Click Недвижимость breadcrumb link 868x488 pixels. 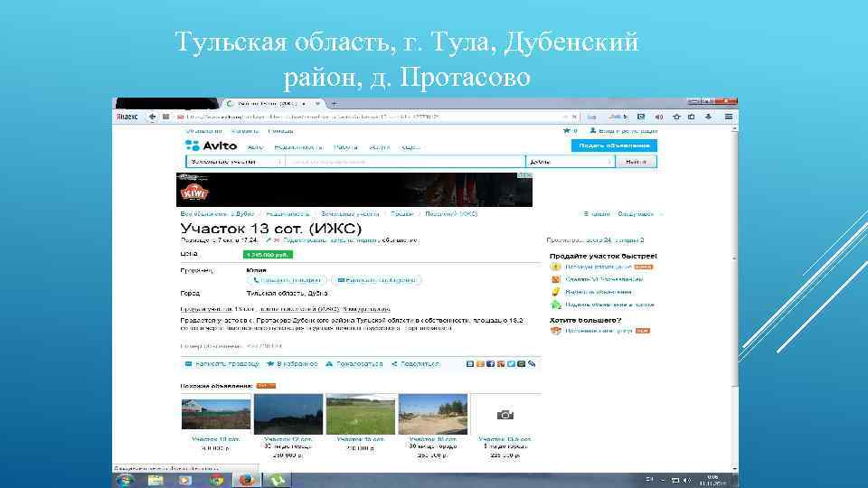point(288,213)
